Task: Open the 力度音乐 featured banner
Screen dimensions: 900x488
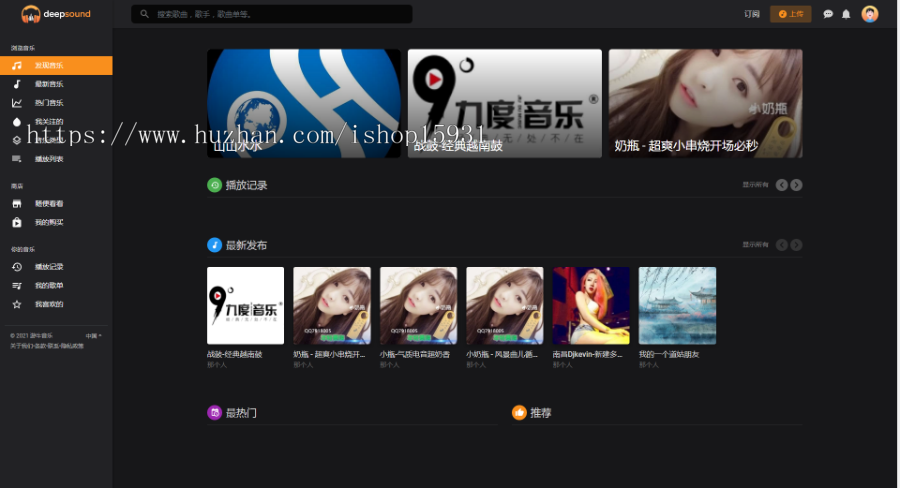Action: pos(505,103)
